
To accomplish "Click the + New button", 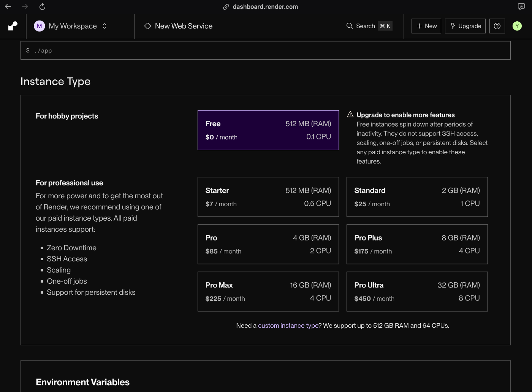I will tap(426, 26).
